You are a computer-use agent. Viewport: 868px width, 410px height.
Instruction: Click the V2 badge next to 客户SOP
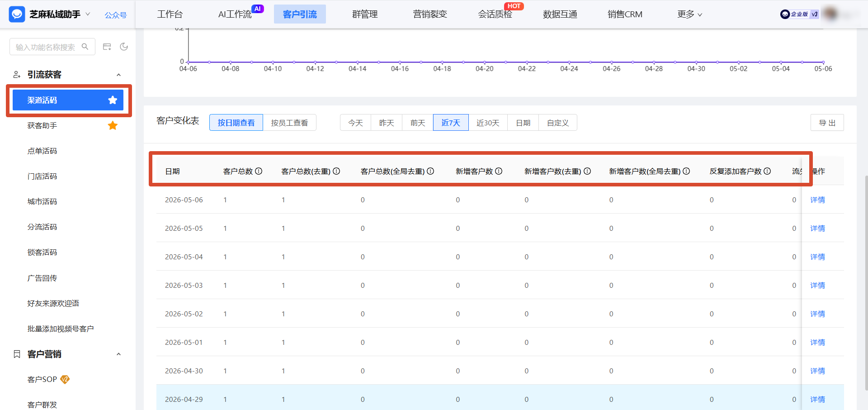pyautogui.click(x=65, y=379)
